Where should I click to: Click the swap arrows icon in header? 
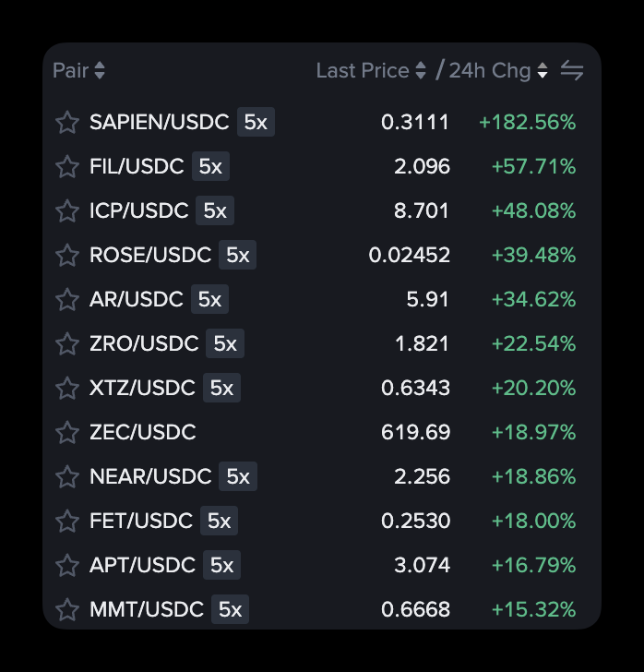point(572,71)
